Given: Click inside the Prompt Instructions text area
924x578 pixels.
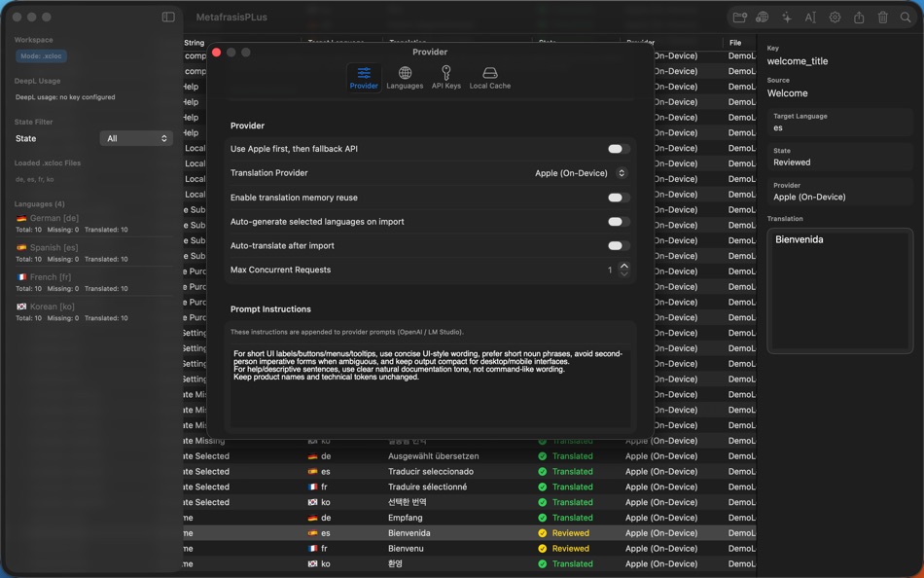Looking at the screenshot, I should (430, 386).
